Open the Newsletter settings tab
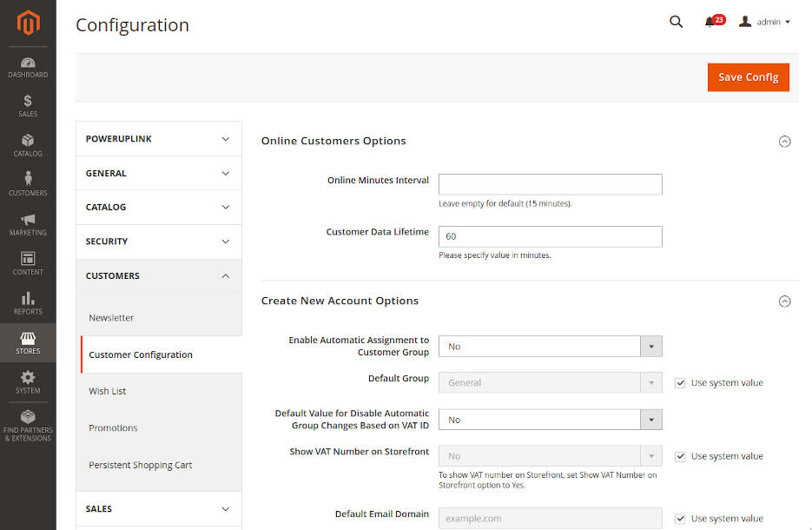Viewport: 812px width, 530px height. pos(111,318)
